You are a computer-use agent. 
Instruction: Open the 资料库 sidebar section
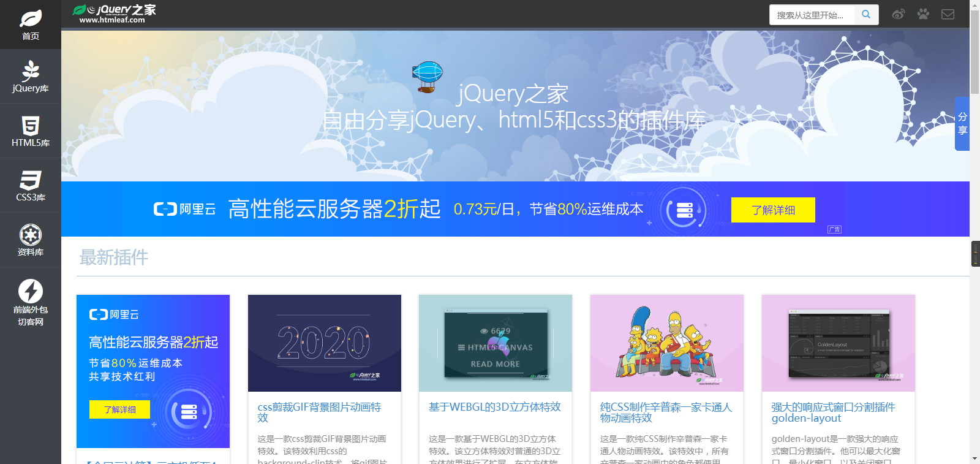(31, 240)
